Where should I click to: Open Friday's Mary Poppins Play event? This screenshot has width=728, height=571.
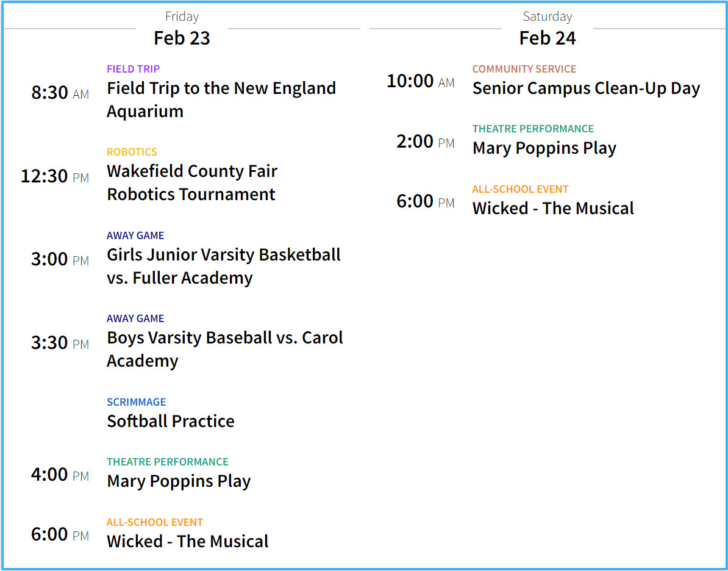(179, 481)
